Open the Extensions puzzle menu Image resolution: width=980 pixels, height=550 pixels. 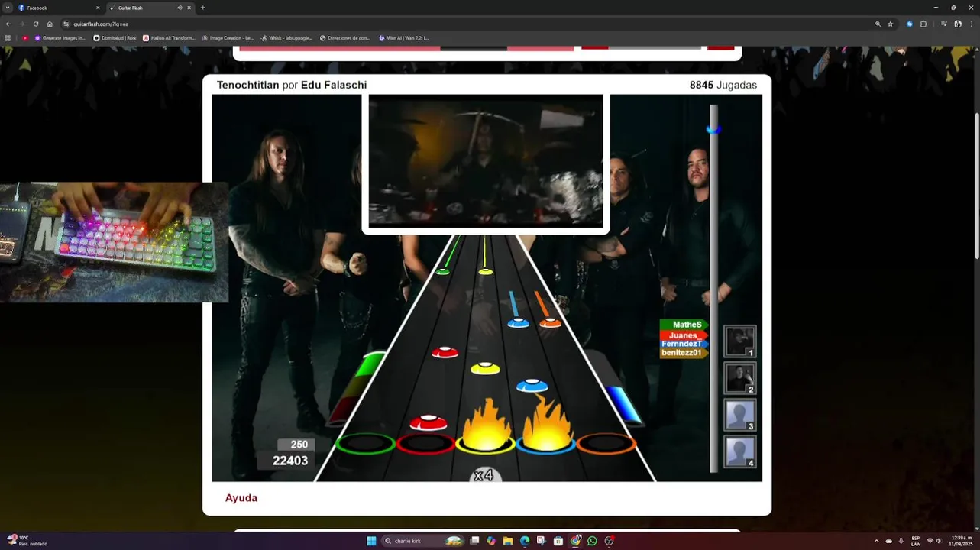pos(923,24)
